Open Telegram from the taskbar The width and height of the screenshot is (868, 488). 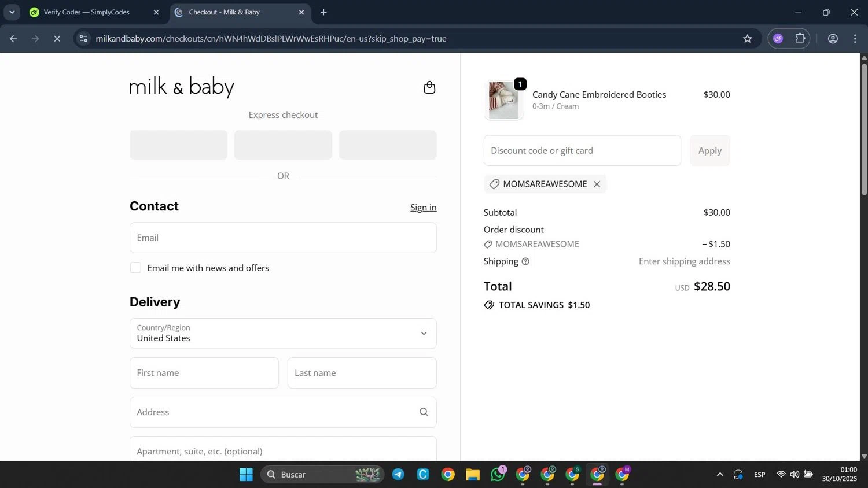coord(398,475)
